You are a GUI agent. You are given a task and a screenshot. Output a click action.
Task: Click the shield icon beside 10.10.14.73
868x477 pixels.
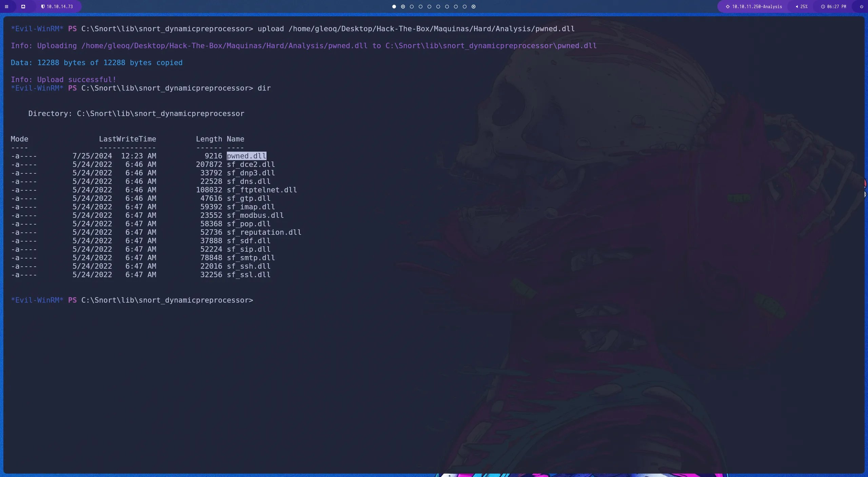(43, 6)
